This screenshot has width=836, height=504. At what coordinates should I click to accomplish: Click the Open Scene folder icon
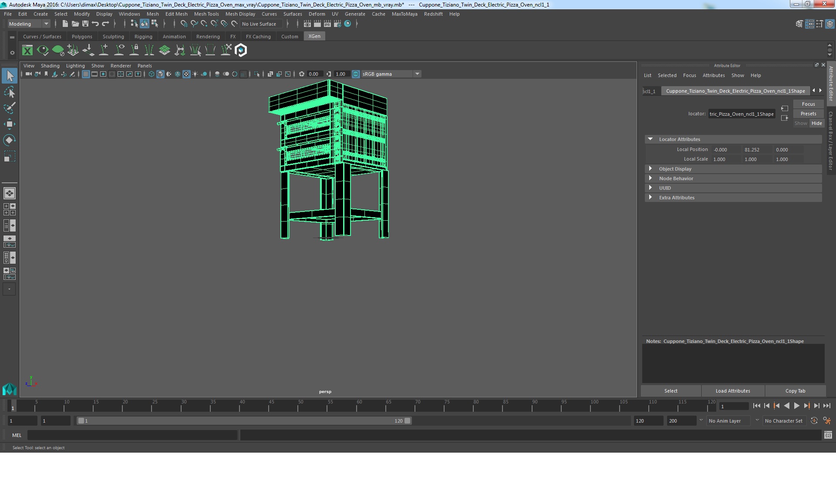(75, 24)
